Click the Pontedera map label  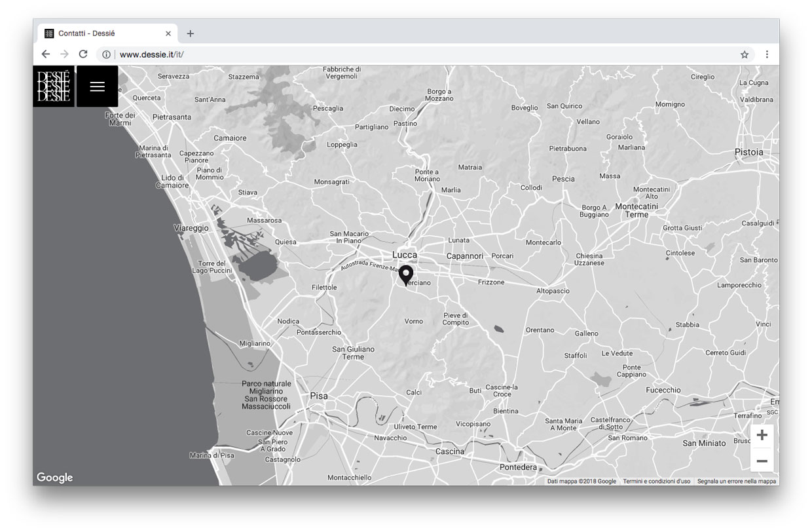click(518, 467)
